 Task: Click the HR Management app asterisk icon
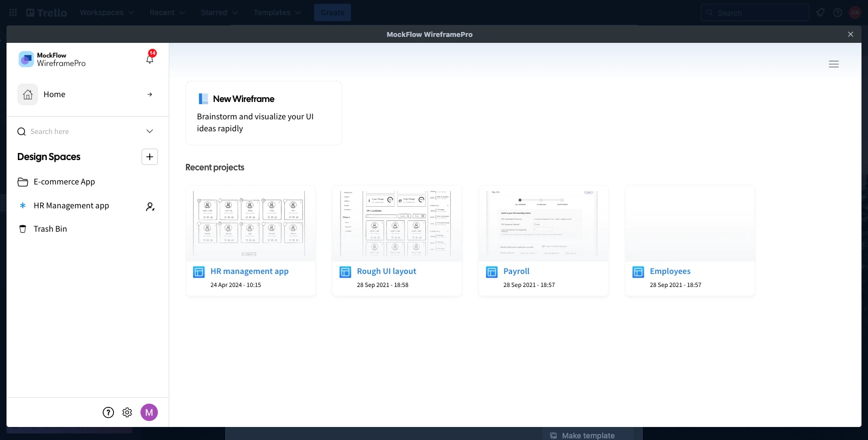[x=23, y=206]
